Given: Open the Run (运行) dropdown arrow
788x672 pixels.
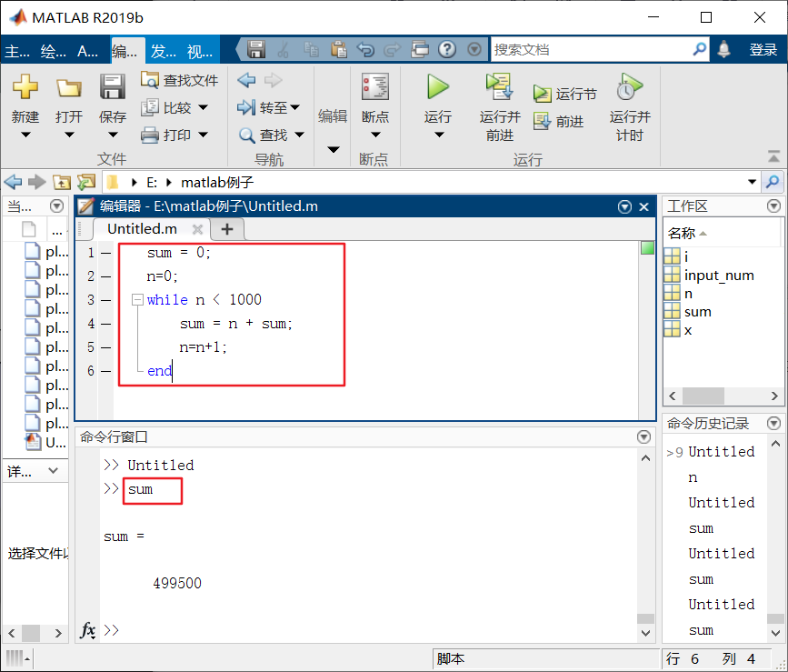Looking at the screenshot, I should 439,135.
